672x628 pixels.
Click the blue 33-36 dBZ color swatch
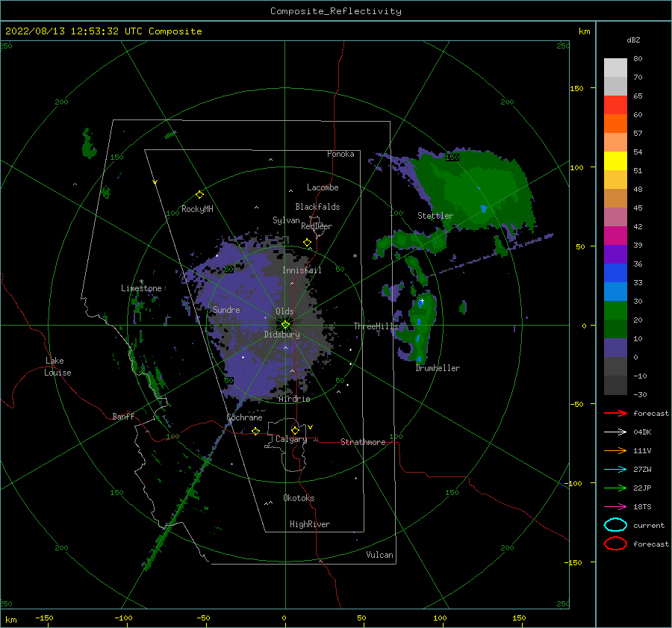615,273
